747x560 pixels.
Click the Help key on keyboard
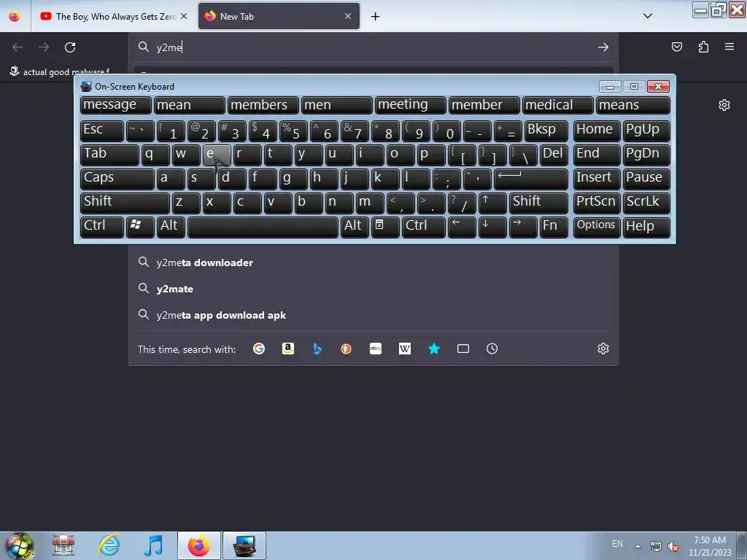tap(646, 227)
